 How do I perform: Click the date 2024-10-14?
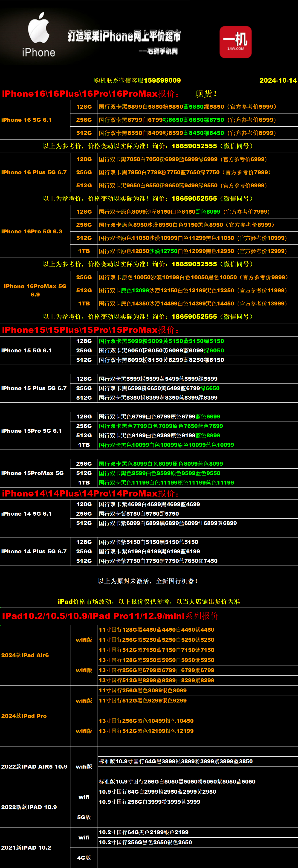coord(278,81)
